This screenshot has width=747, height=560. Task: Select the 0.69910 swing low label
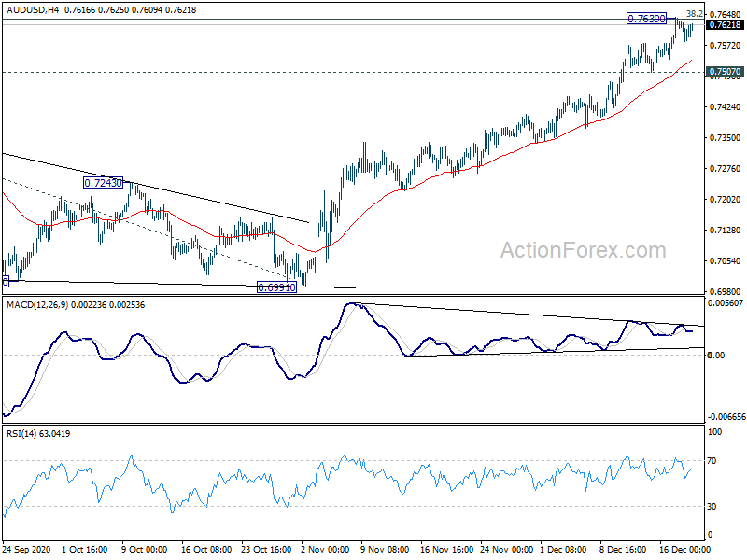(276, 288)
